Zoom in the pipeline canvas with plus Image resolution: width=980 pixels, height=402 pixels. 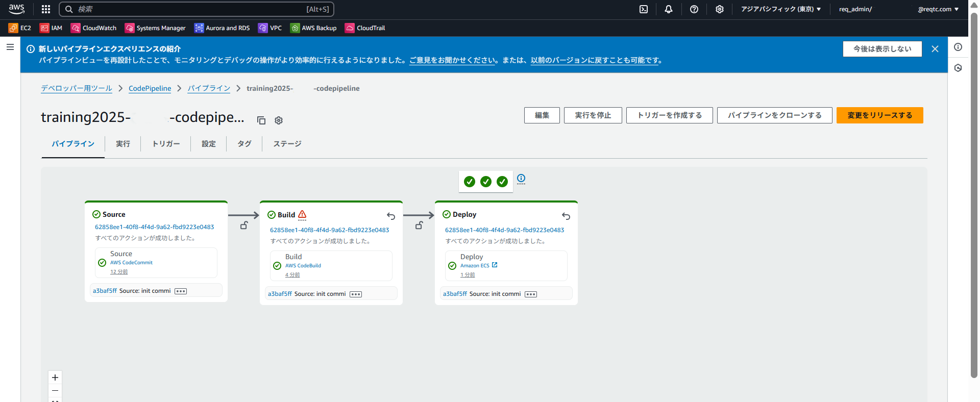click(55, 378)
